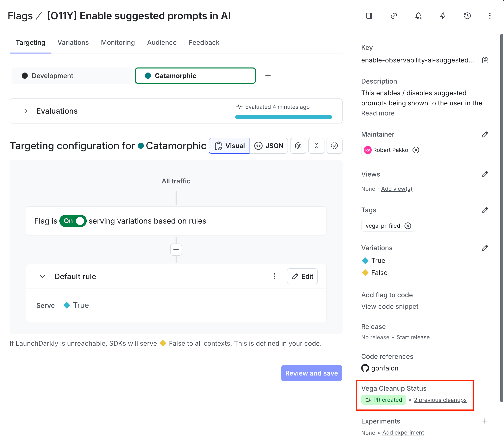The height and width of the screenshot is (443, 504).
Task: Click the Review and save button
Action: (x=311, y=373)
